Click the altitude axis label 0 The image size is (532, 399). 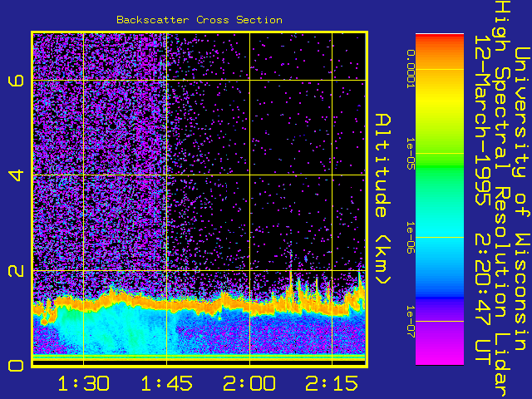tap(16, 366)
